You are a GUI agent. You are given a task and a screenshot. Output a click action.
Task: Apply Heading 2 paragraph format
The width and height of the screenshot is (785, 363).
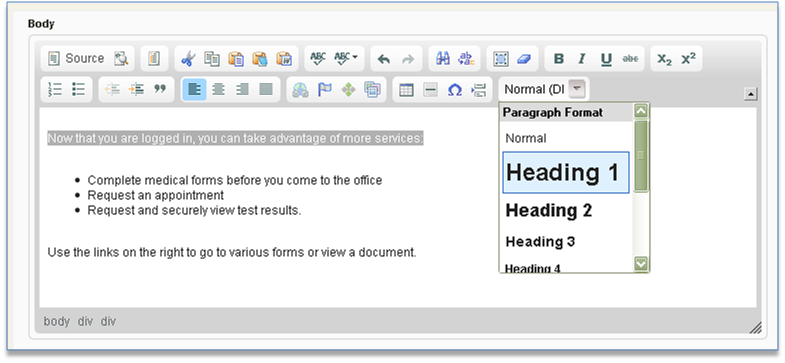click(x=566, y=210)
